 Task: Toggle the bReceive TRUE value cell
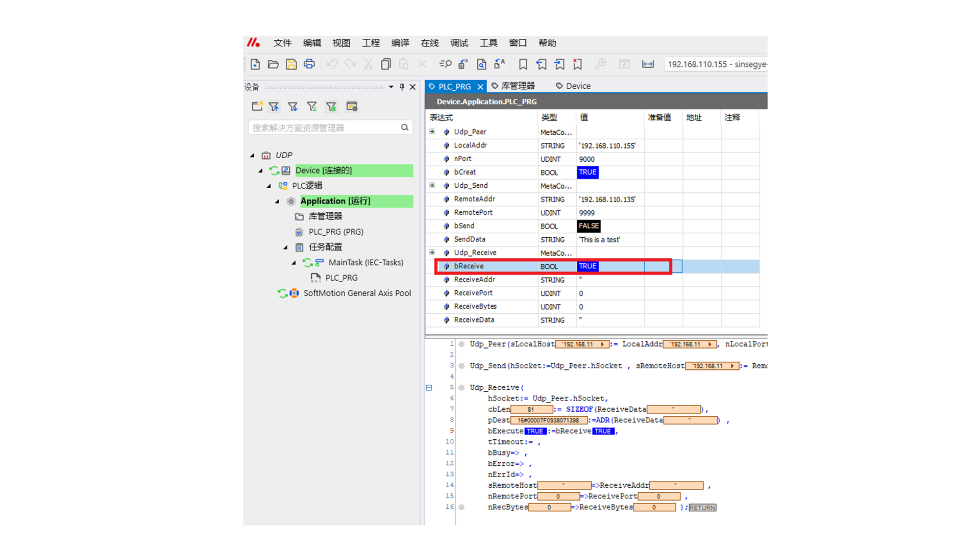587,266
